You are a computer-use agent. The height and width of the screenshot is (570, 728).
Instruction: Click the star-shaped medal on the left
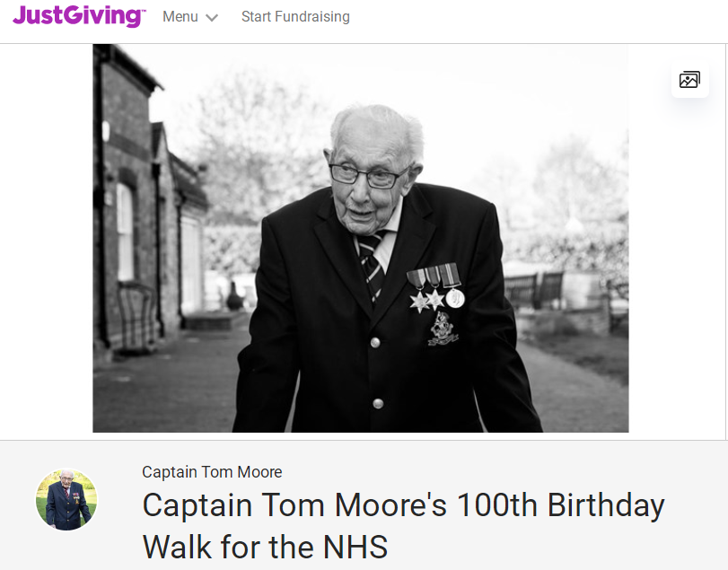point(419,302)
